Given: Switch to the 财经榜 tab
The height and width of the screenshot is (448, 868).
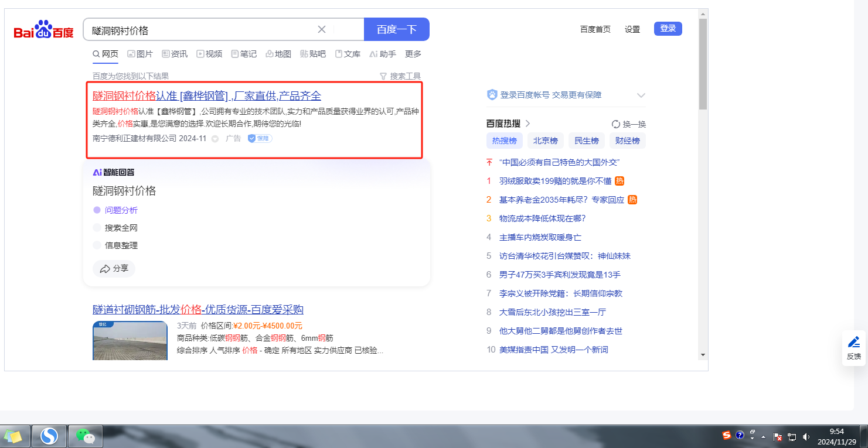Looking at the screenshot, I should tap(628, 141).
